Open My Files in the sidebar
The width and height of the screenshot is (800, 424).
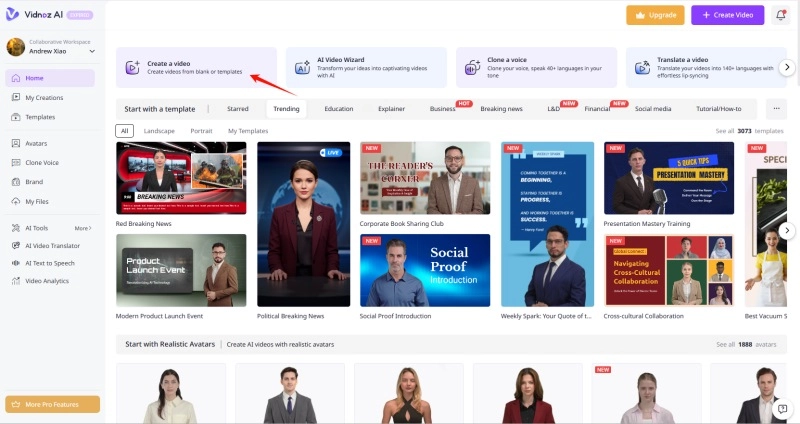pos(37,201)
